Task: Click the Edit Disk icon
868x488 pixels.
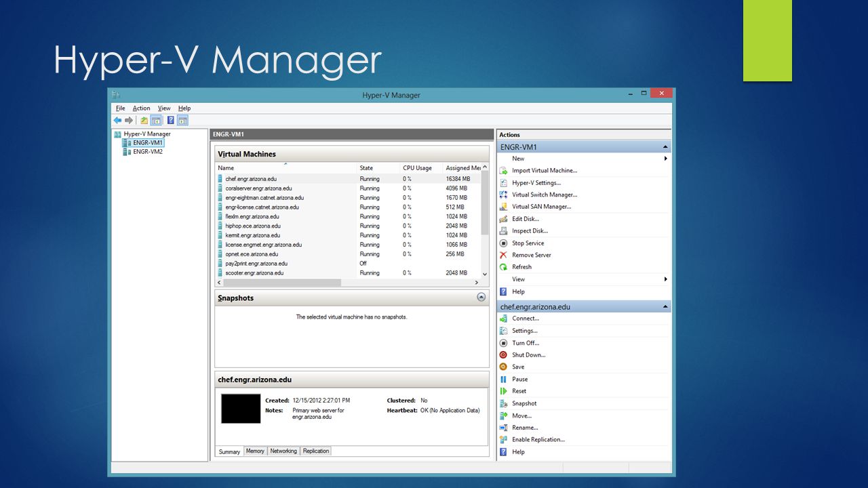Action: (503, 219)
